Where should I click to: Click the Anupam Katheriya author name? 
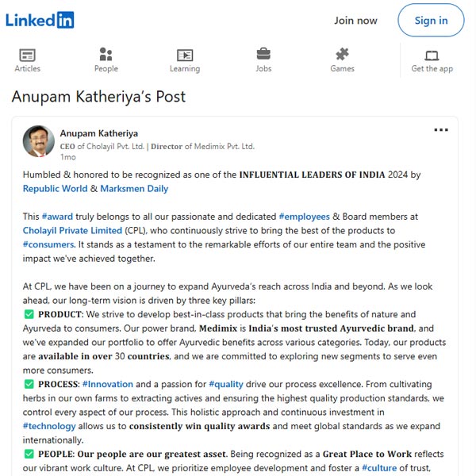tap(99, 133)
